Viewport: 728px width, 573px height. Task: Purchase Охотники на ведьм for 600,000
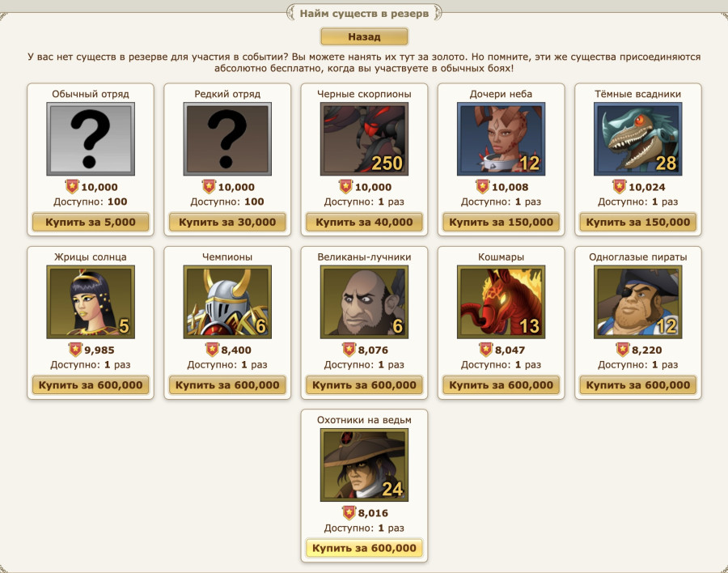click(364, 549)
